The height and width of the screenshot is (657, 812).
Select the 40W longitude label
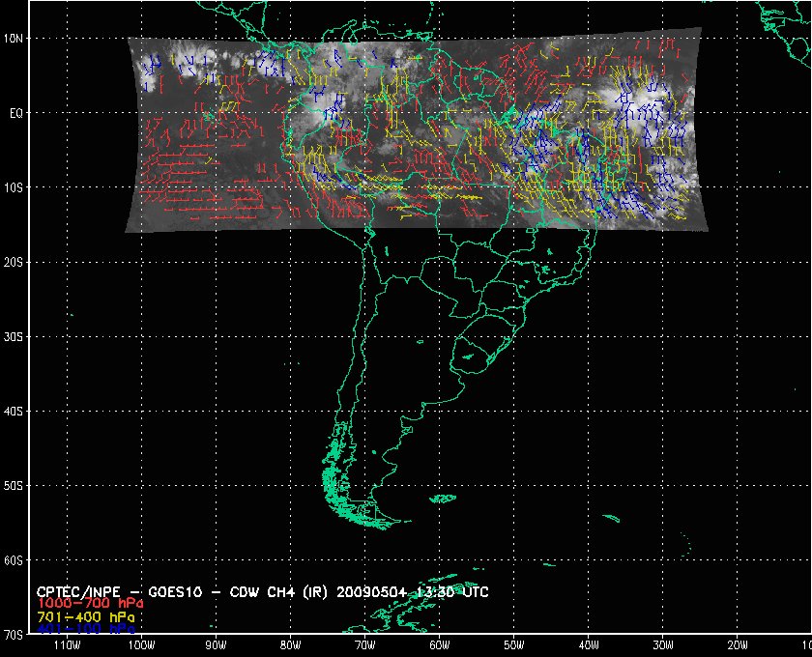(x=589, y=645)
